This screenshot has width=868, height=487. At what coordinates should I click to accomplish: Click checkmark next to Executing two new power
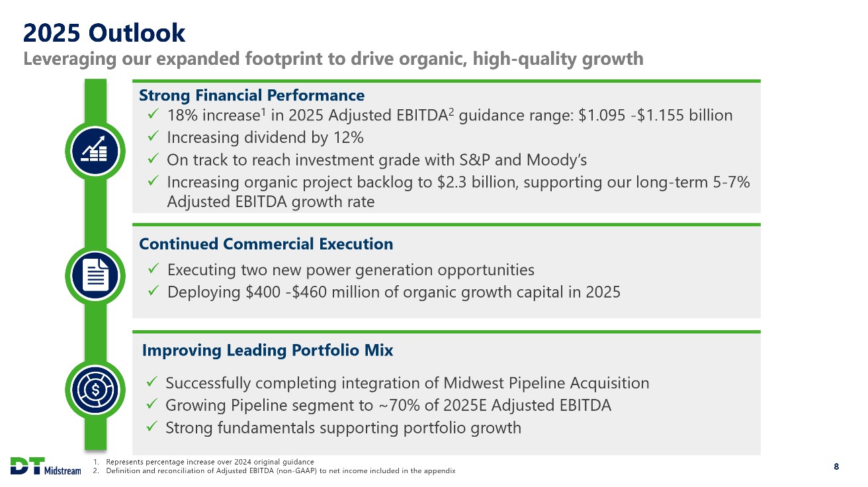[153, 269]
